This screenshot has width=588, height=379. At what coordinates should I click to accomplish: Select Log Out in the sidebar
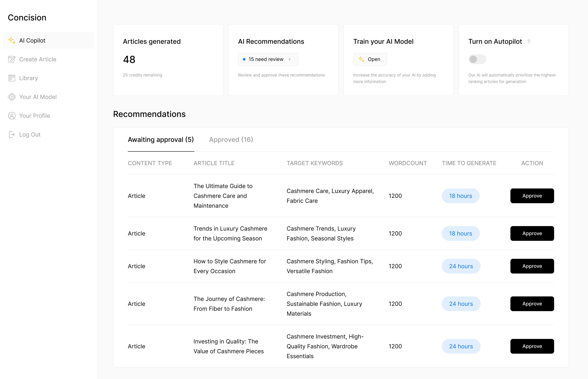(x=48, y=135)
